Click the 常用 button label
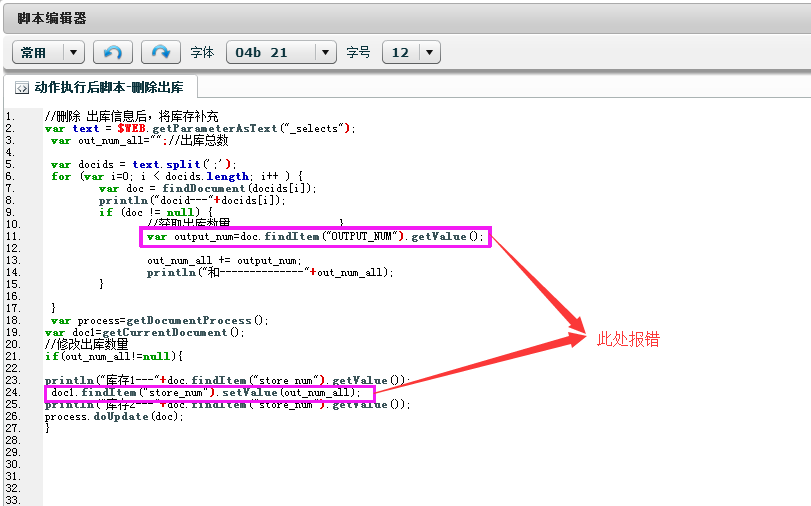Screen dimensions: 811x506 tap(33, 52)
